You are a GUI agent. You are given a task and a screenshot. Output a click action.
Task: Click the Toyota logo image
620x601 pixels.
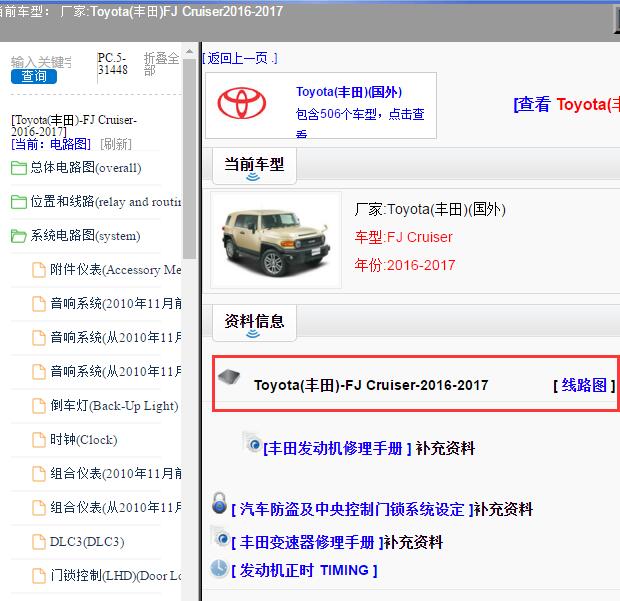242,104
